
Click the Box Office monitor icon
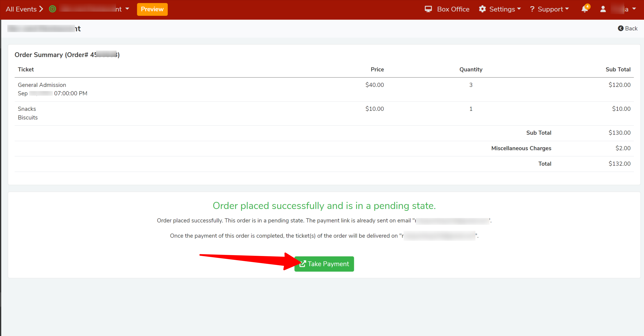pos(428,9)
